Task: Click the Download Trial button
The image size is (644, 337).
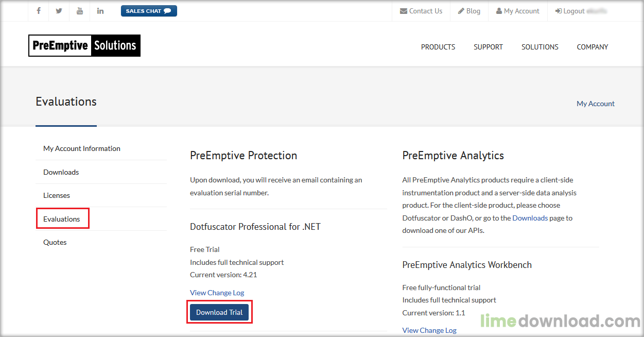Action: [219, 312]
